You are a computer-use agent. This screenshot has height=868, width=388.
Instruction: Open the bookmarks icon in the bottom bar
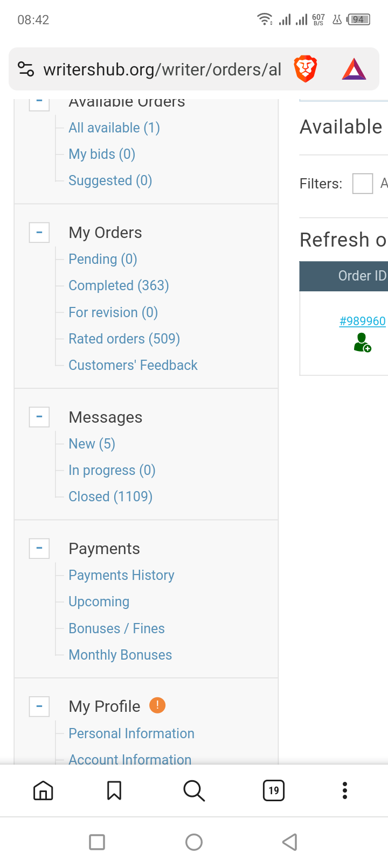(114, 790)
